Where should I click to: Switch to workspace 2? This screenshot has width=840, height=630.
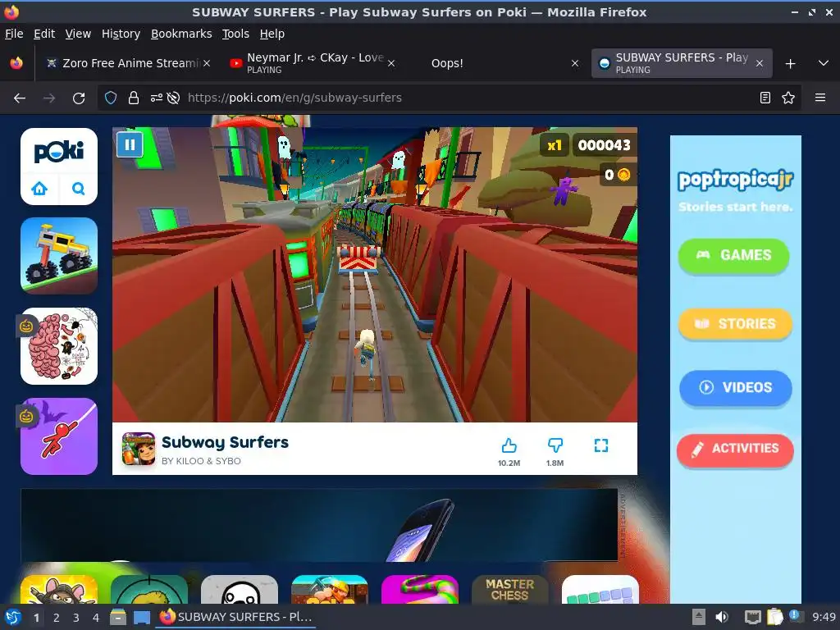tap(57, 618)
